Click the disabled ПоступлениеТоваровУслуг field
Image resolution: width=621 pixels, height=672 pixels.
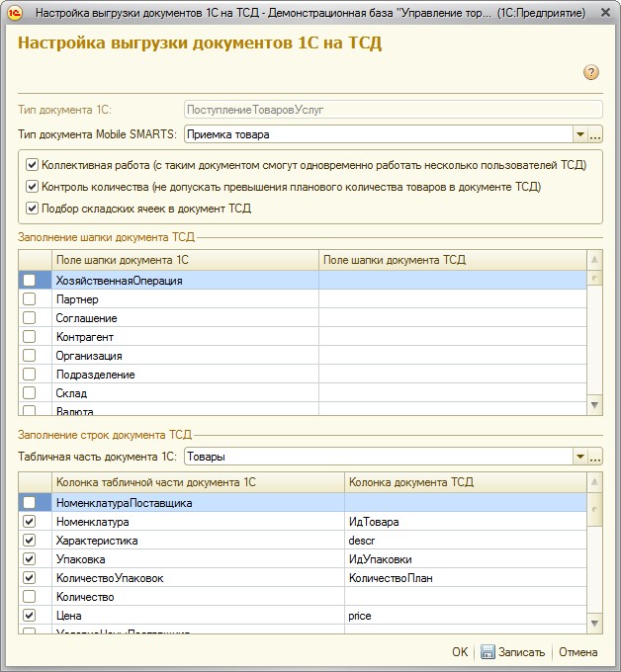[x=394, y=110]
